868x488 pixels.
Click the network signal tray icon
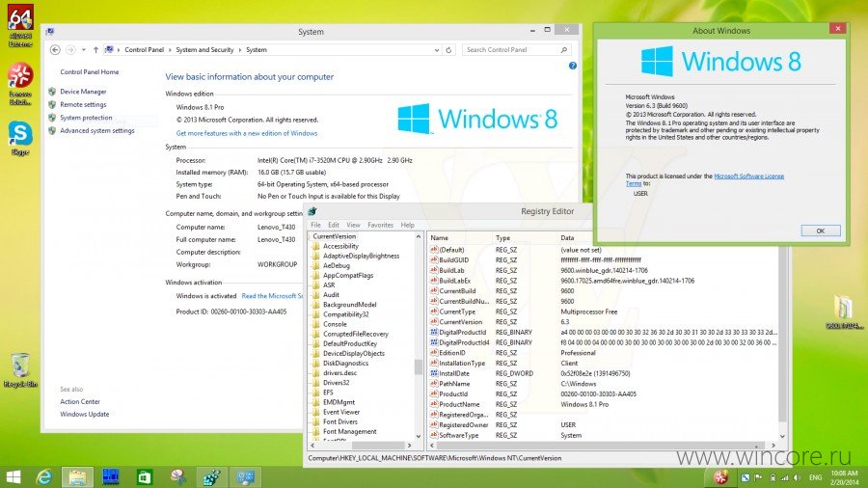(x=784, y=477)
